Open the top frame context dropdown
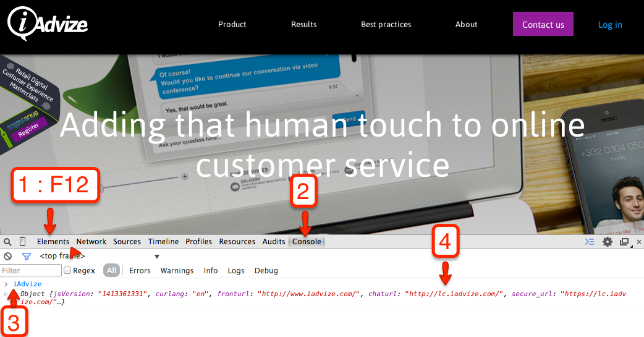 coord(99,256)
